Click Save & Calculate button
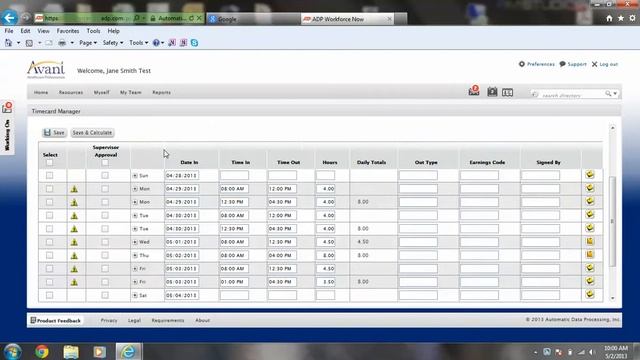This screenshot has width=640, height=360. click(x=92, y=133)
